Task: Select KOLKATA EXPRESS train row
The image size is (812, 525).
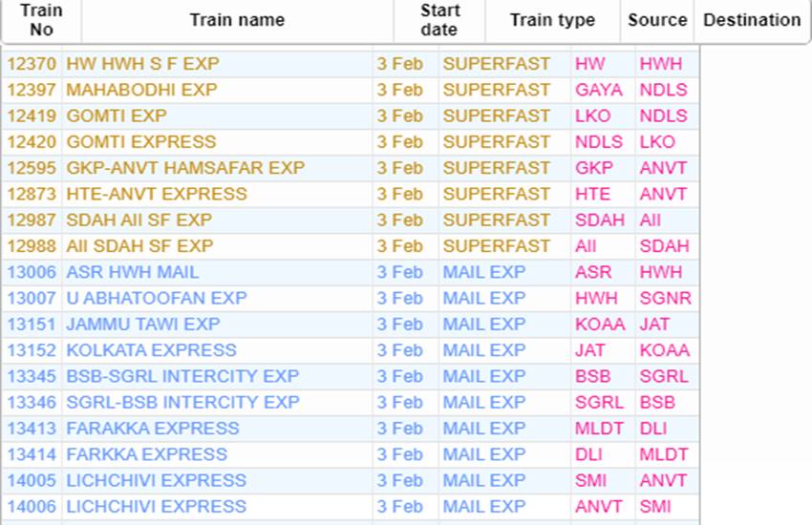Action: point(151,350)
